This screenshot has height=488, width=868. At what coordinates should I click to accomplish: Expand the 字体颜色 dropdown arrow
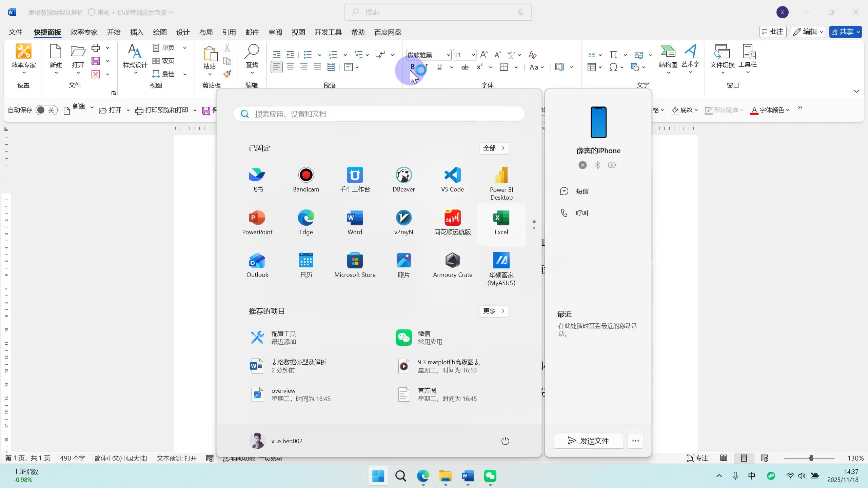(787, 110)
